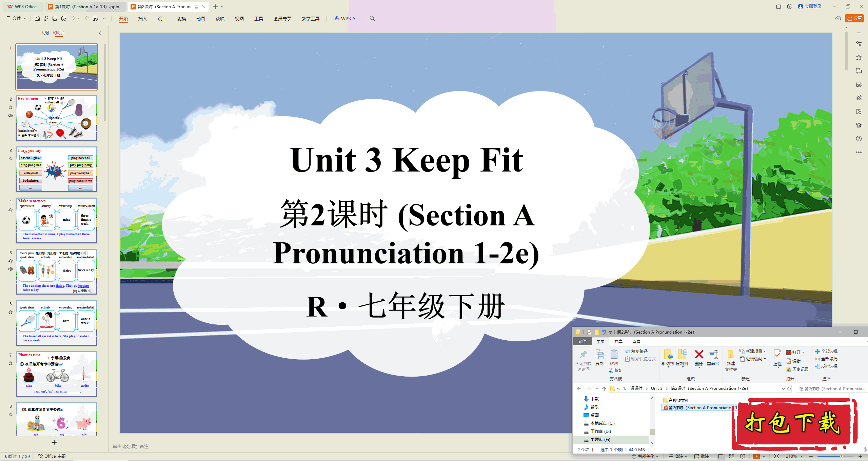Image resolution: width=868 pixels, height=461 pixels.
Task: Click the 复制到 copy-to icon in Explorer
Action: point(682,355)
